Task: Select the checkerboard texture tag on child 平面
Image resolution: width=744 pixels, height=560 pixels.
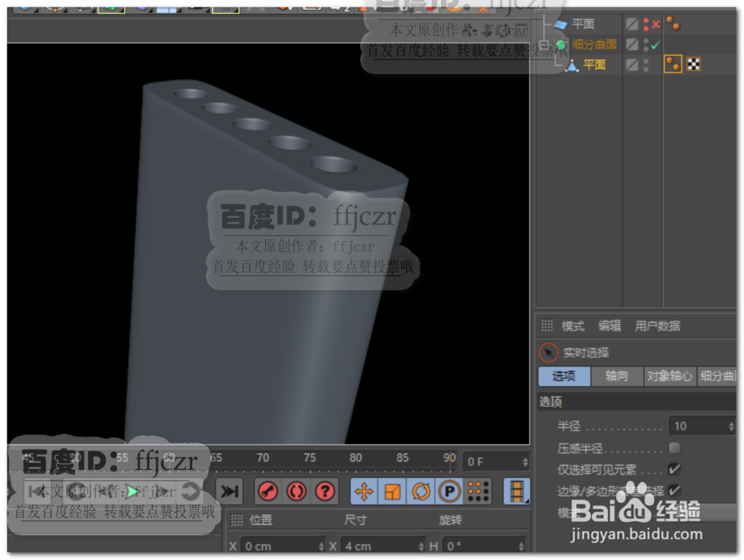Action: [x=693, y=64]
